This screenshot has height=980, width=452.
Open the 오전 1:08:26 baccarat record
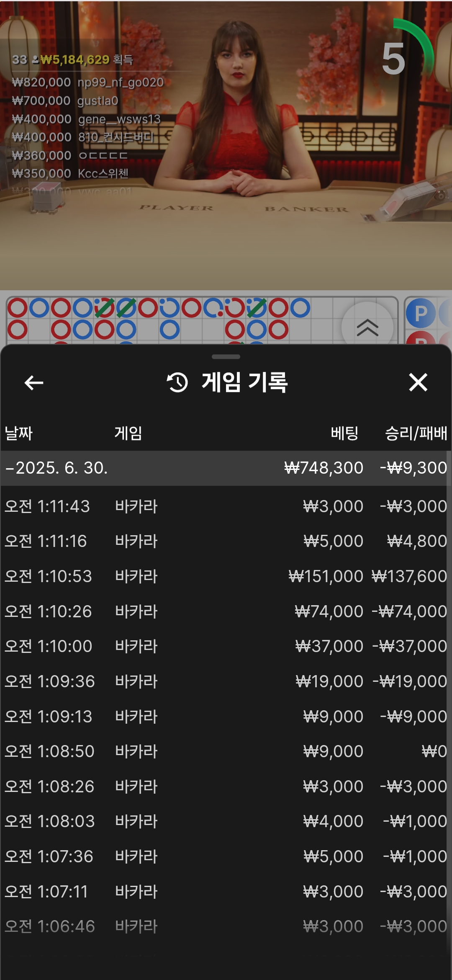point(226,787)
